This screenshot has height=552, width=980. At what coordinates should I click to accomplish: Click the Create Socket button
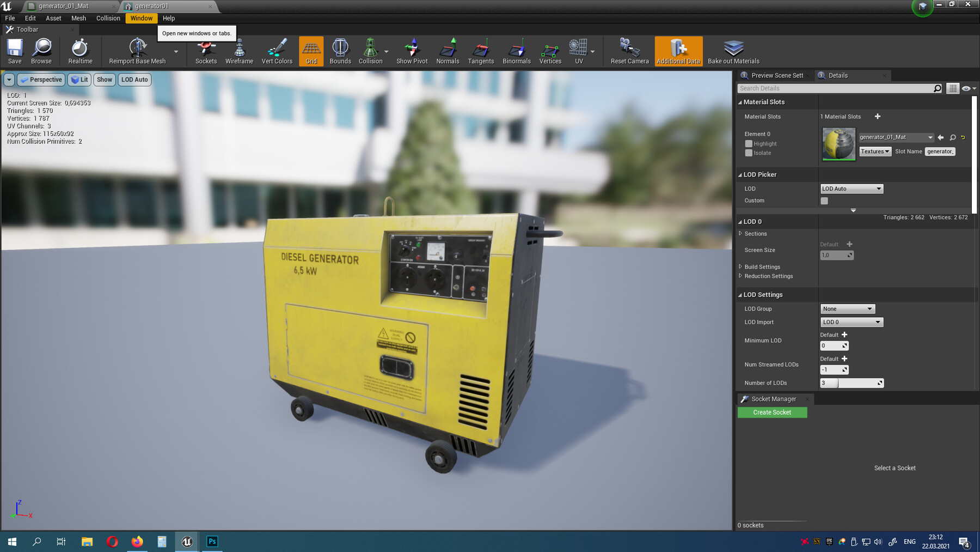click(x=772, y=412)
